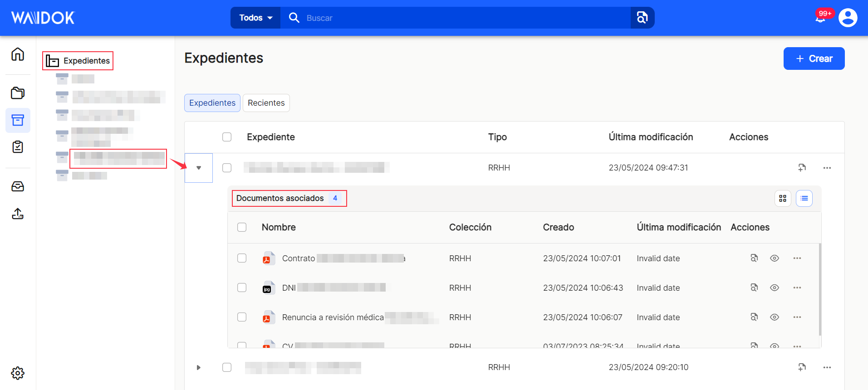This screenshot has width=868, height=390.
Task: Open the clipboard tasks sidebar icon
Action: point(18,147)
